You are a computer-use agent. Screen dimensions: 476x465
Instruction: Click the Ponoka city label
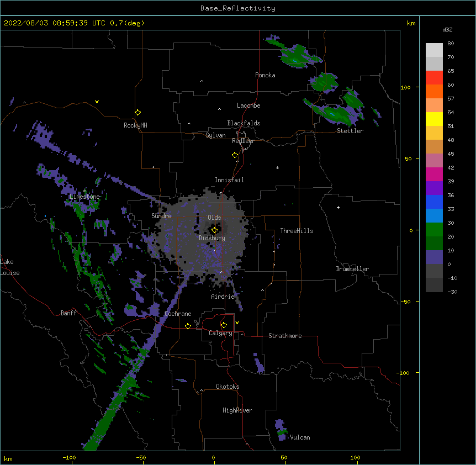click(x=265, y=75)
